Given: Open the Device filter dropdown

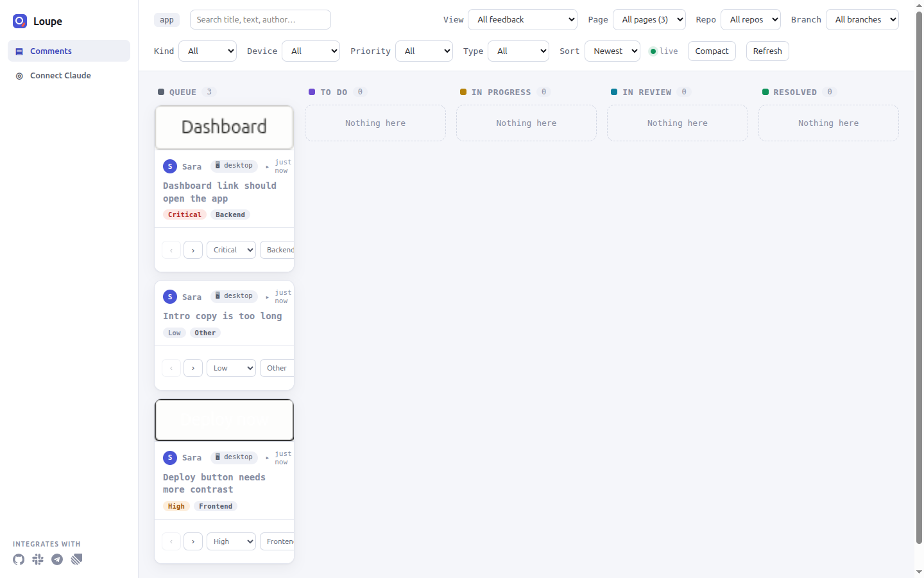Looking at the screenshot, I should (311, 51).
